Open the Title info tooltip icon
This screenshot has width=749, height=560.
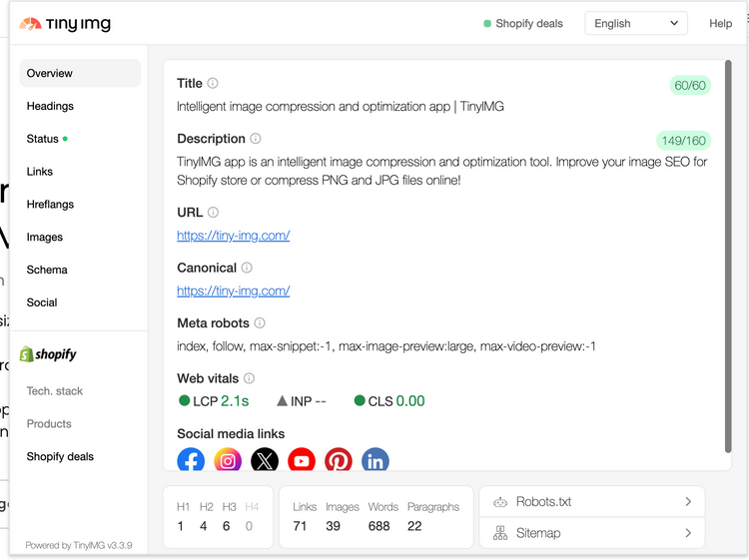[213, 83]
